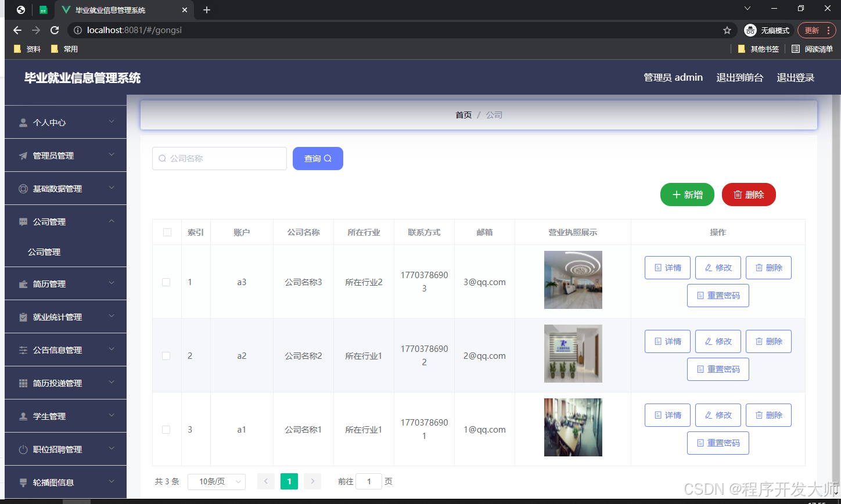The height and width of the screenshot is (504, 841).
Task: Toggle the select-all checkbox in table header
Action: tap(167, 232)
